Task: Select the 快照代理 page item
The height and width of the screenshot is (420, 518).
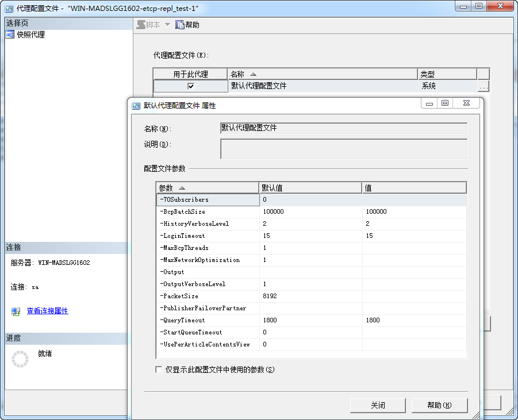Action: pyautogui.click(x=30, y=34)
